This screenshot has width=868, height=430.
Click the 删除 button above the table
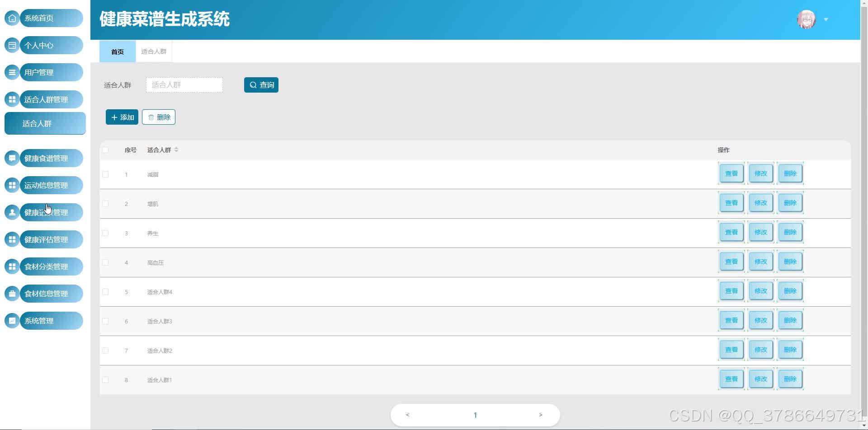coord(159,117)
